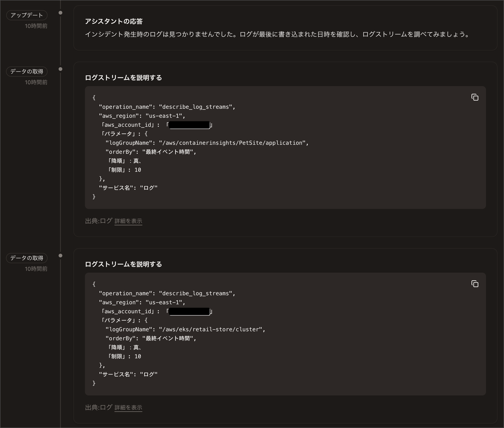
Task: Click ログストリームを説明する heading above PetSite block
Action: [123, 78]
